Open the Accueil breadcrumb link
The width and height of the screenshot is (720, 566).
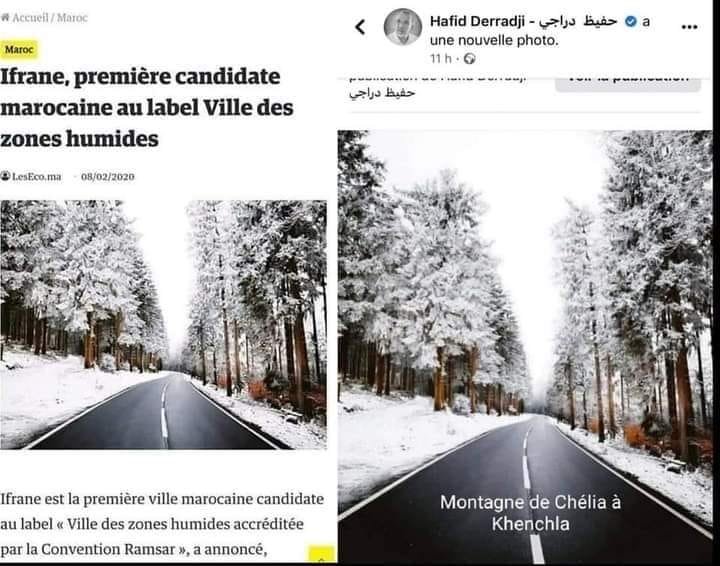pos(30,17)
